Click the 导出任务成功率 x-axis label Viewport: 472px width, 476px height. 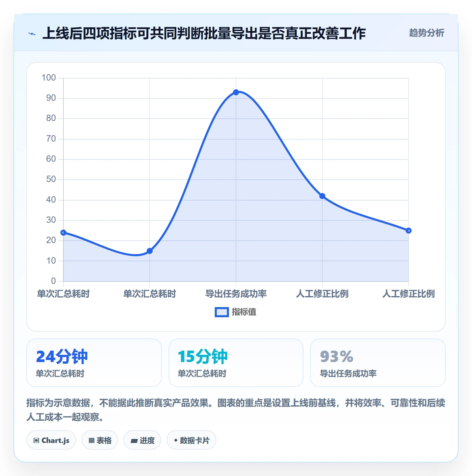(x=236, y=294)
